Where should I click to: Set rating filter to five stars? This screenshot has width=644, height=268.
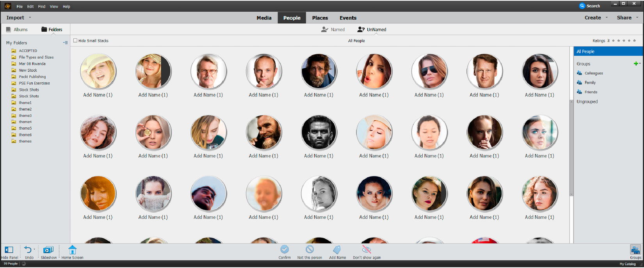point(634,41)
